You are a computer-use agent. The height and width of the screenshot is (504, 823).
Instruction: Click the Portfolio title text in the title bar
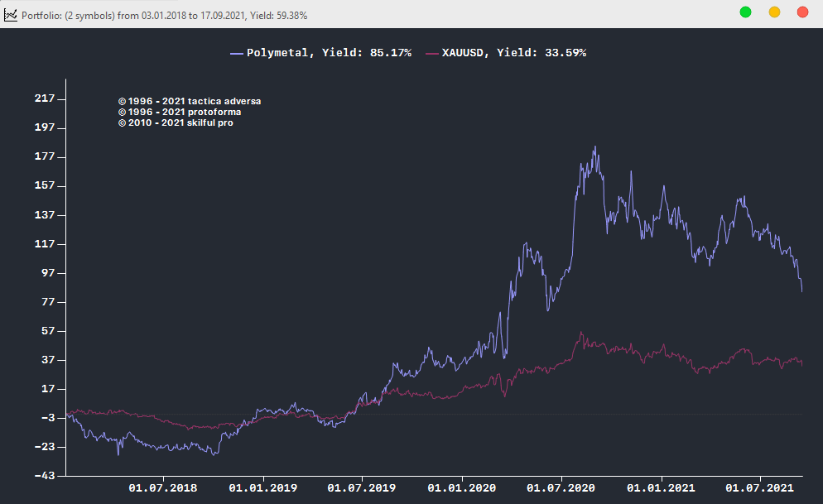coord(164,15)
